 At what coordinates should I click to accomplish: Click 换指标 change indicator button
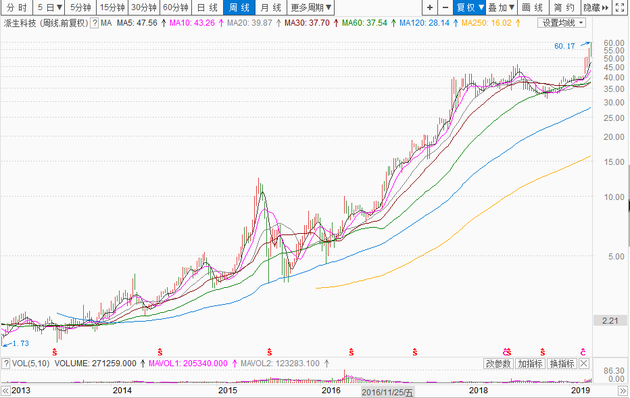(x=562, y=363)
